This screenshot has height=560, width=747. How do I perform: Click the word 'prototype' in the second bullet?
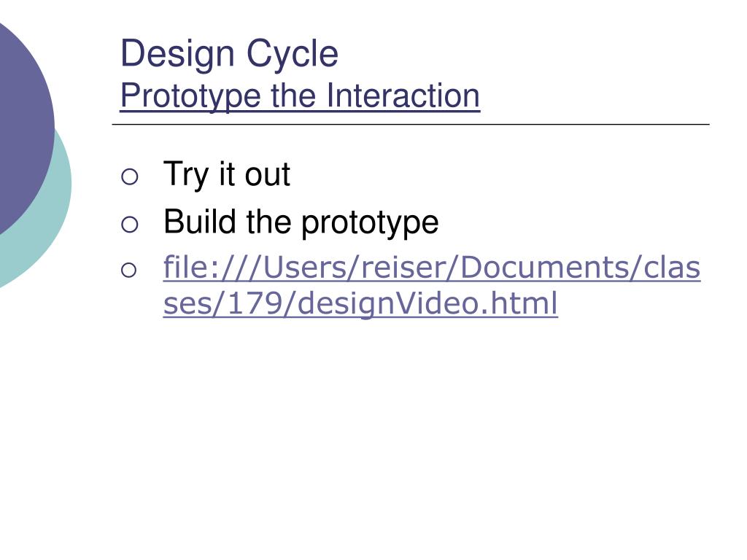coord(370,223)
